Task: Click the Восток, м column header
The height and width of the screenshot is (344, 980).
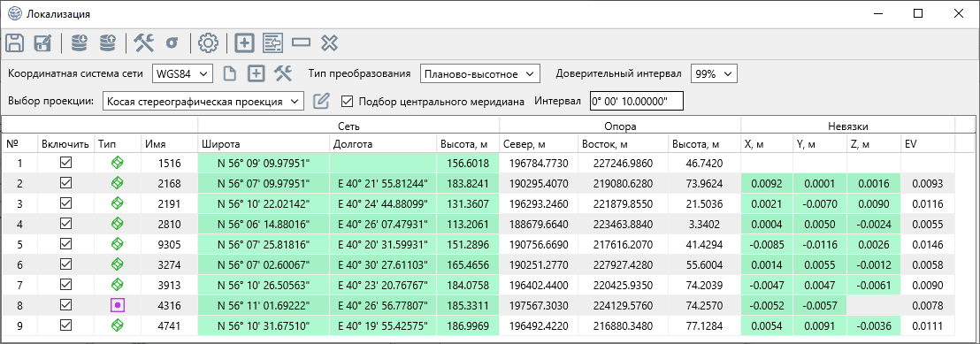Action: point(623,144)
